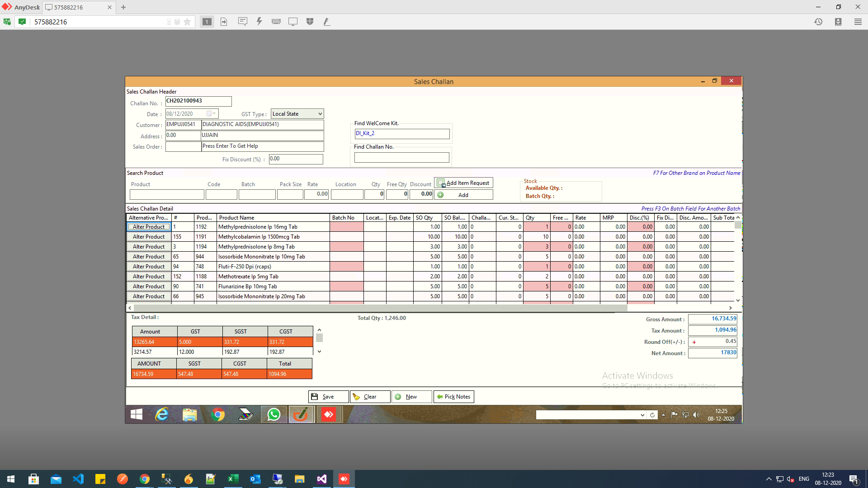
Task: Click AnyDesk actions lightning icon
Action: click(x=259, y=22)
